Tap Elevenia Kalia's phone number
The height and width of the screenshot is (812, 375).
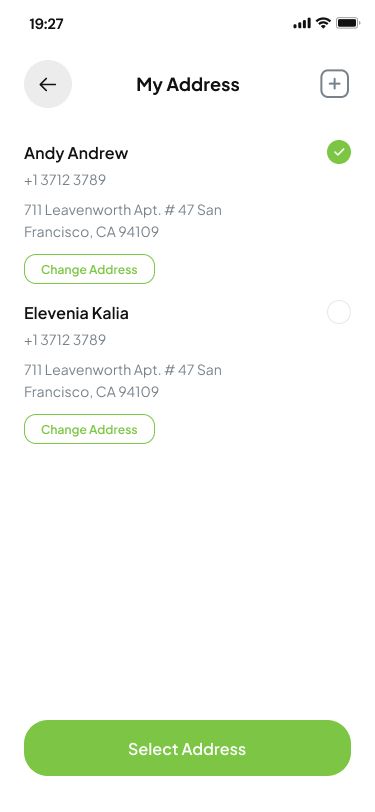65,340
